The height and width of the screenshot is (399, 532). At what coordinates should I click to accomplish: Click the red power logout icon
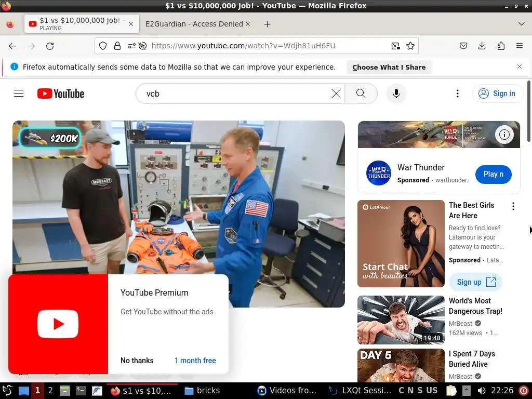[x=524, y=391]
